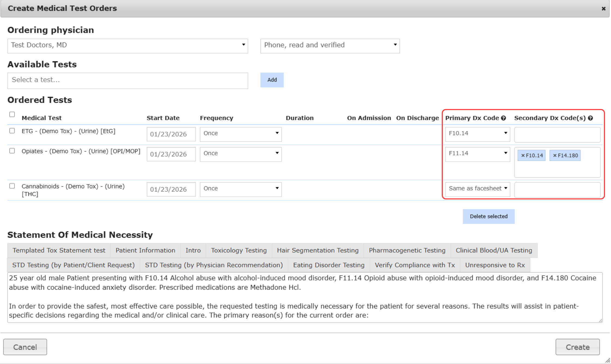Click the Select a test search field
This screenshot has height=364, width=611.
tap(128, 80)
